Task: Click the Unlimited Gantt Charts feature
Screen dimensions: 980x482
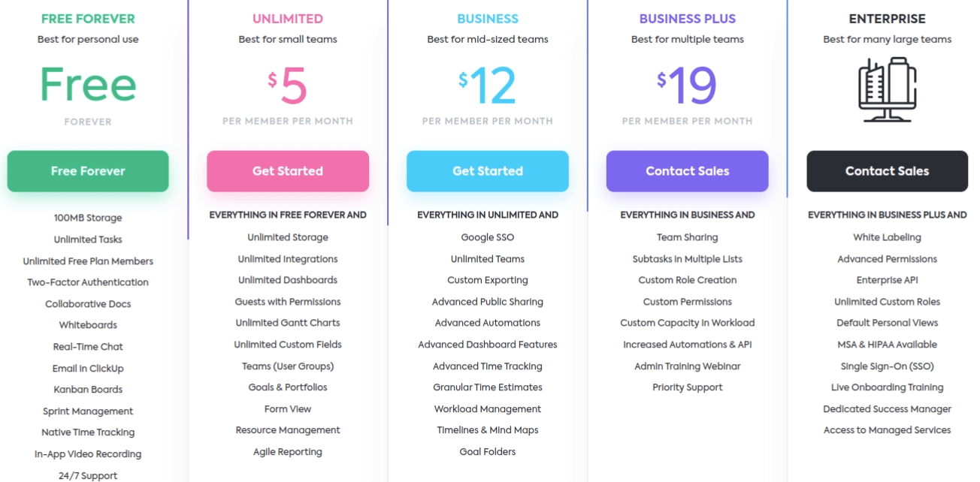Action: (288, 323)
